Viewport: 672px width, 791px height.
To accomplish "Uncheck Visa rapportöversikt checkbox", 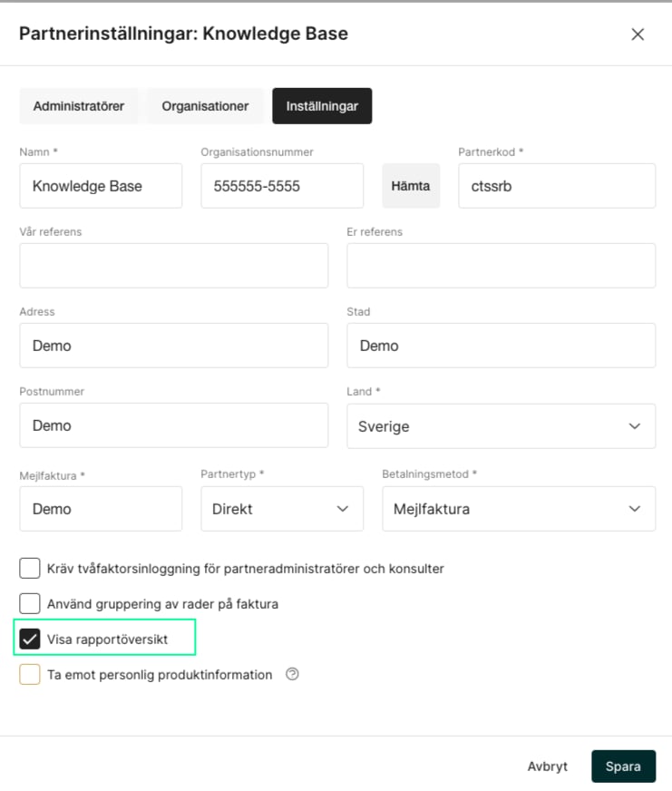I will [30, 639].
